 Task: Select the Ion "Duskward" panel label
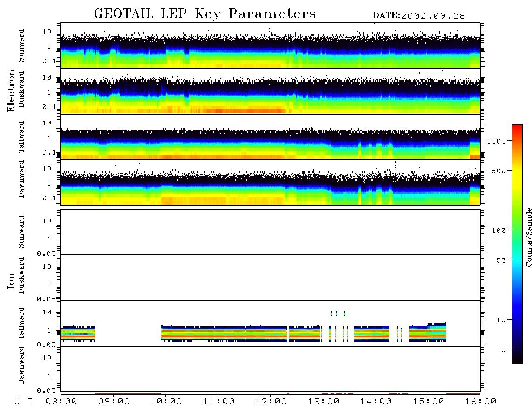point(21,275)
